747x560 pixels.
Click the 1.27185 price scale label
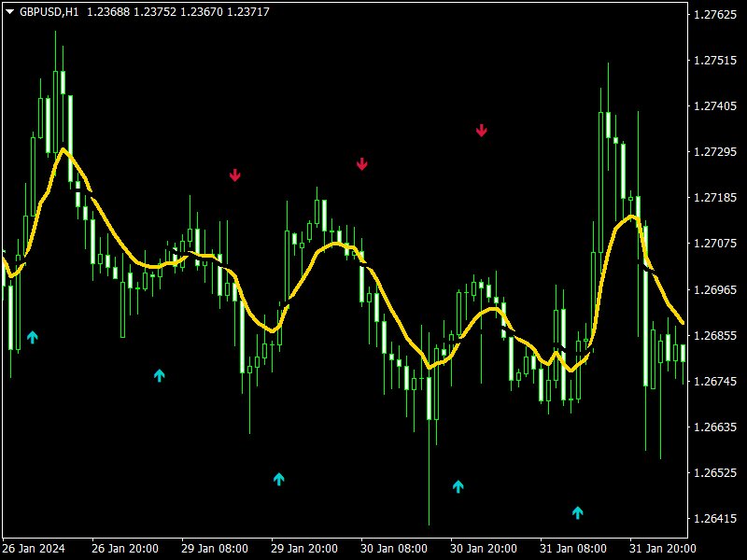714,198
